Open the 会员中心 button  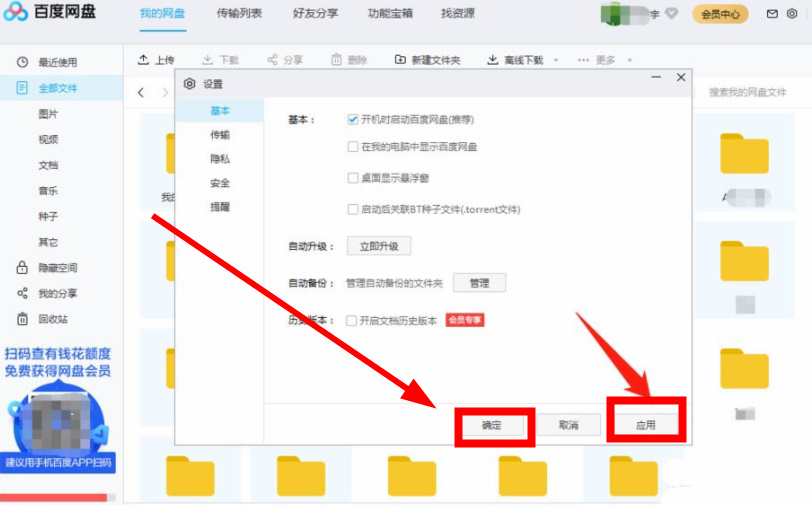(x=720, y=14)
